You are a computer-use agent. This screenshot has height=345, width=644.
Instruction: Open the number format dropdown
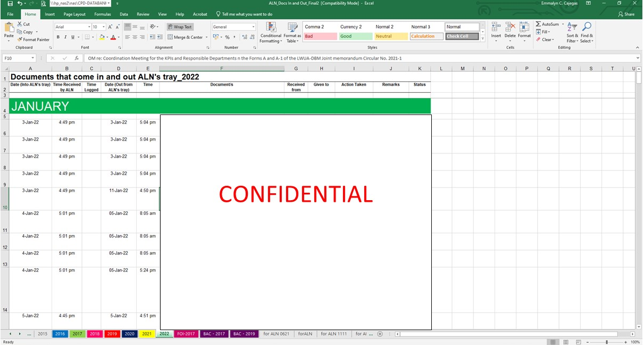tap(253, 27)
